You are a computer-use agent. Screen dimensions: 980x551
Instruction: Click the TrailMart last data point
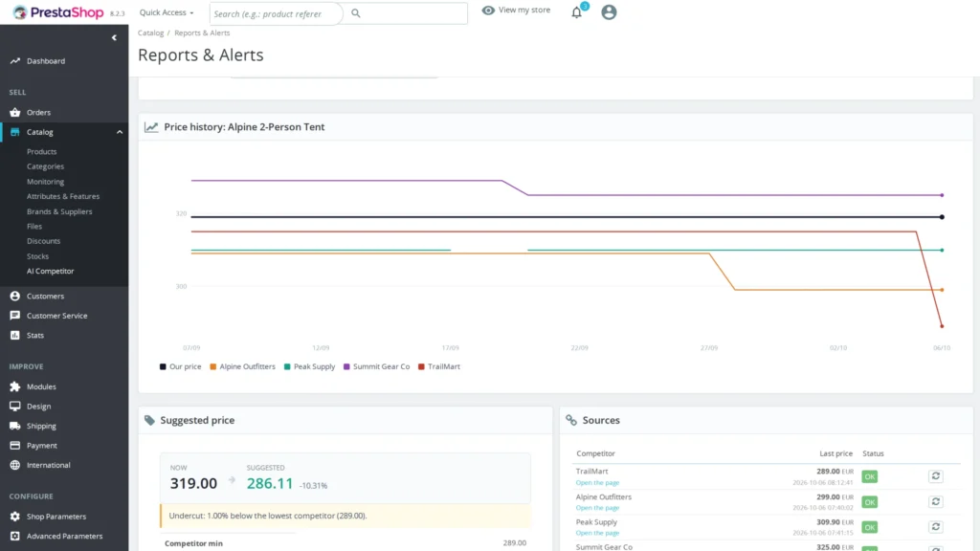(942, 326)
